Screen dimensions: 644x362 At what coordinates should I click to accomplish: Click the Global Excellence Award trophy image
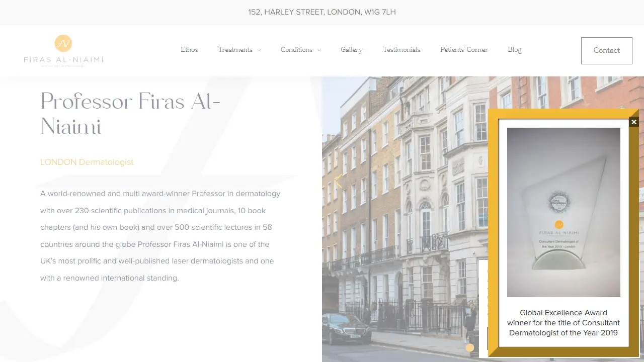(563, 212)
